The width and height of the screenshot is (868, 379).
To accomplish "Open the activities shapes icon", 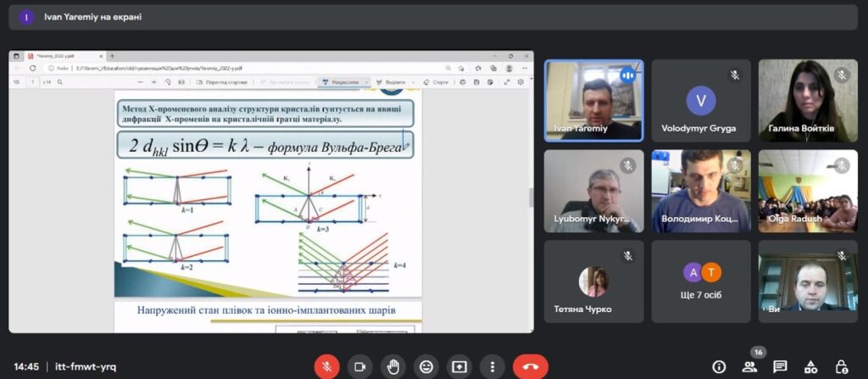I will [x=811, y=366].
